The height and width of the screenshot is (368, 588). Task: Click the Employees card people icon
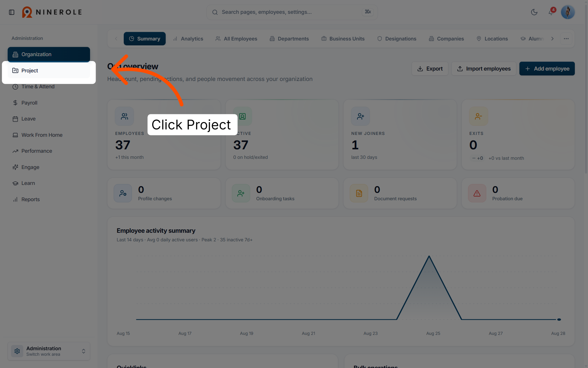point(124,116)
